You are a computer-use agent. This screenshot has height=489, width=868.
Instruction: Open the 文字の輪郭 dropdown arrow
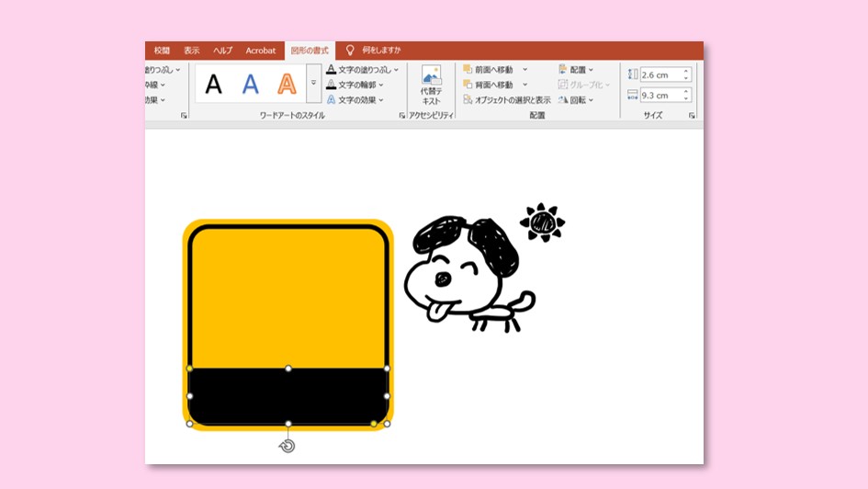[381, 85]
